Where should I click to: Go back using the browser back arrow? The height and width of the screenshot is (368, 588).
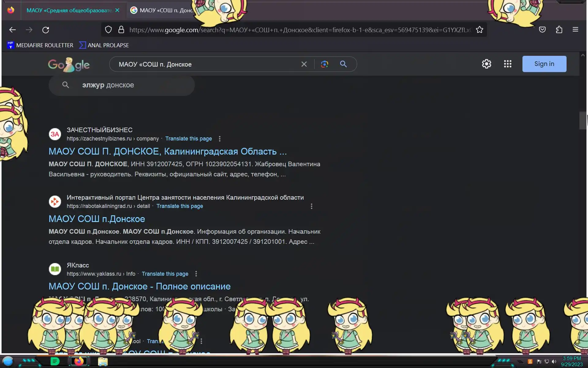13,30
